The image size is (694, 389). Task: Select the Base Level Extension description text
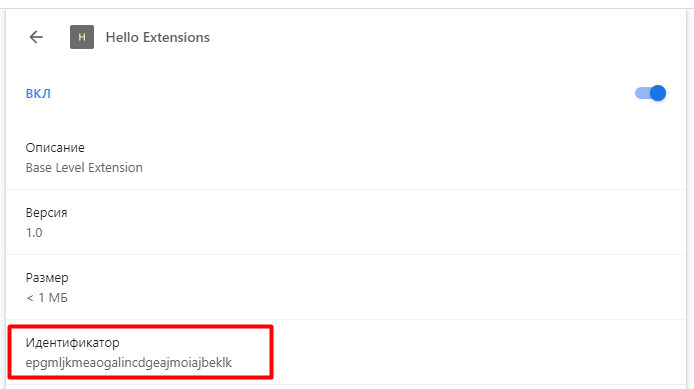point(84,168)
